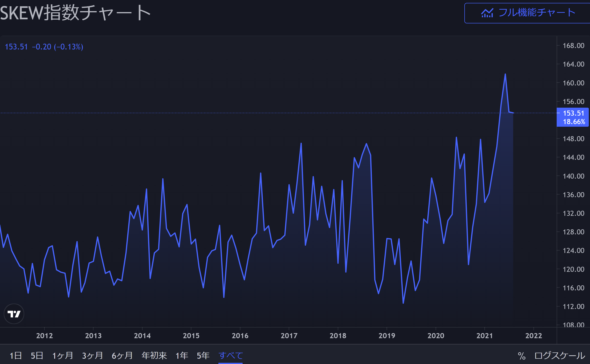590x364 pixels.
Task: Toggle percent scale mode
Action: click(x=522, y=356)
